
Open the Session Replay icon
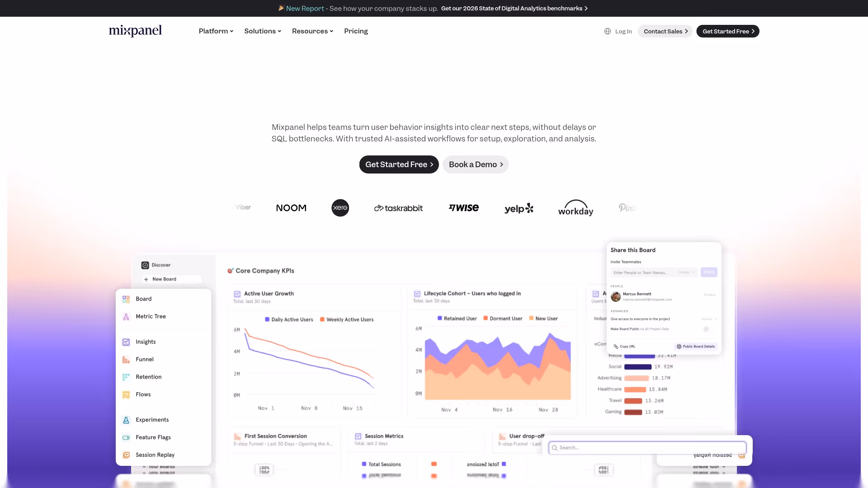[x=126, y=455]
